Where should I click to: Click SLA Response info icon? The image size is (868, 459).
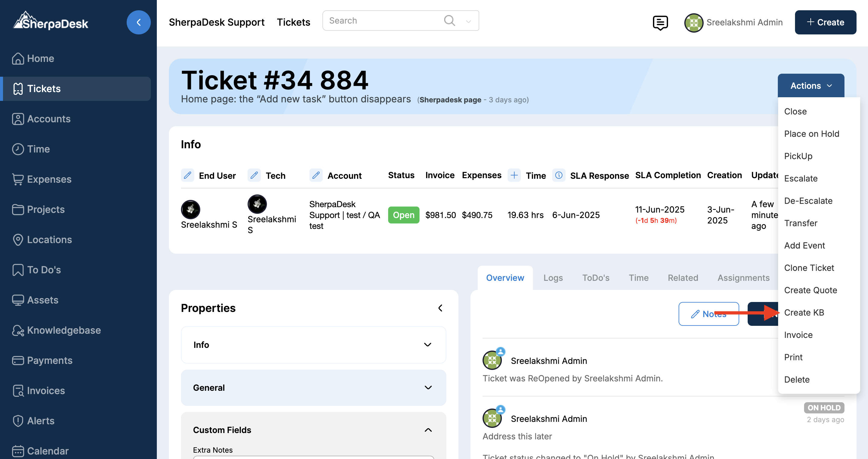tap(559, 175)
